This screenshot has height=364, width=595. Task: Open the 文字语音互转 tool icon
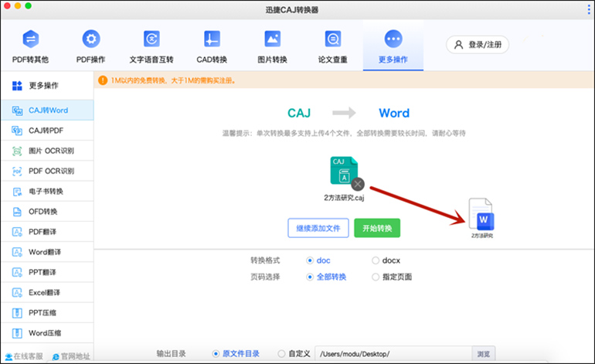[x=151, y=39]
